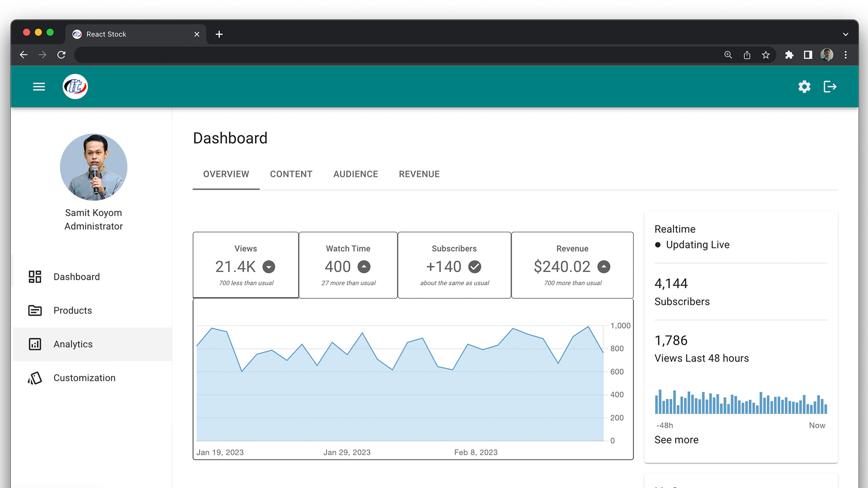Viewport: 868px width, 488px height.
Task: Click the logout icon in header
Action: (x=829, y=86)
